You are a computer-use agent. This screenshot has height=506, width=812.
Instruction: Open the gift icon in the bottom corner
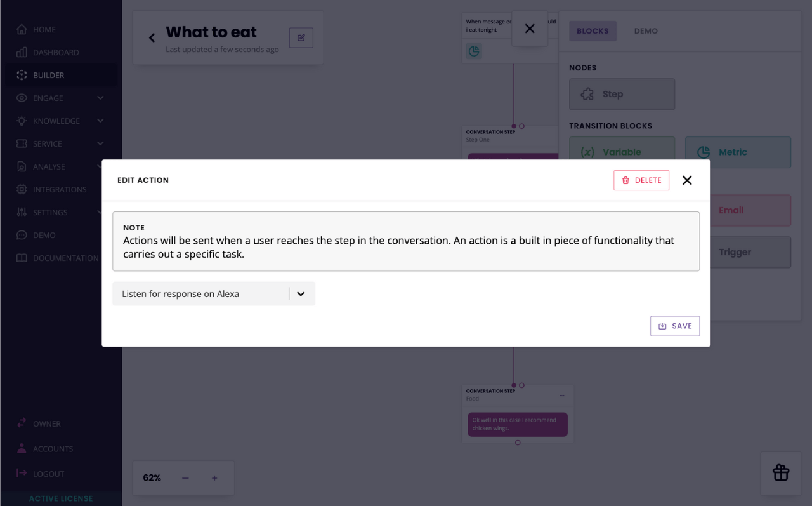point(780,473)
